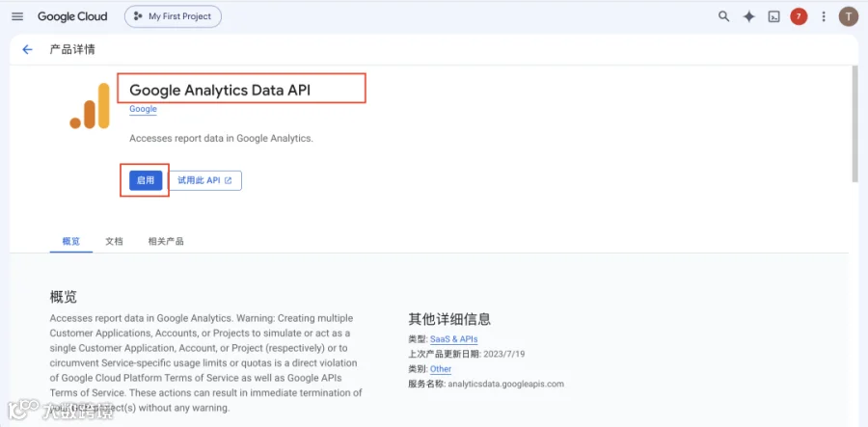The height and width of the screenshot is (427, 868).
Task: Open the hamburger navigation menu
Action: (x=17, y=16)
